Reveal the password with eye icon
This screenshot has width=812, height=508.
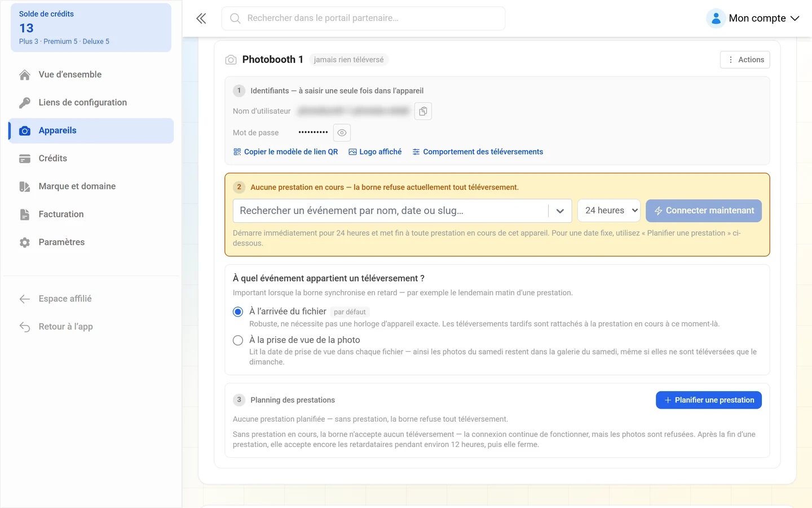click(x=342, y=133)
